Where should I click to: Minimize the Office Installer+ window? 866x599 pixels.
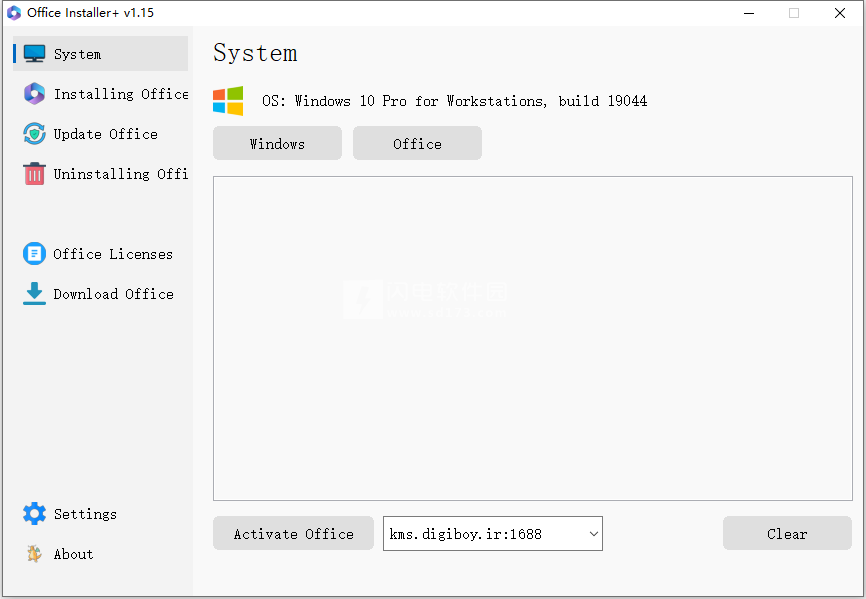[749, 13]
